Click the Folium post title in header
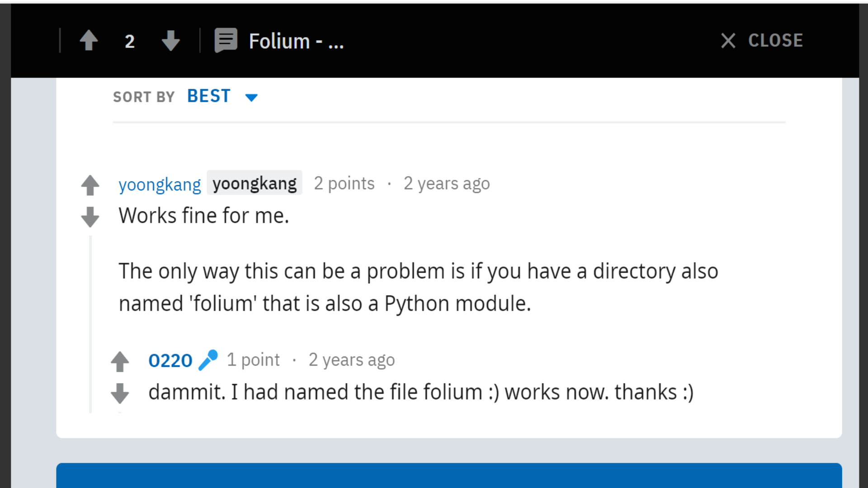868x488 pixels. coord(296,41)
